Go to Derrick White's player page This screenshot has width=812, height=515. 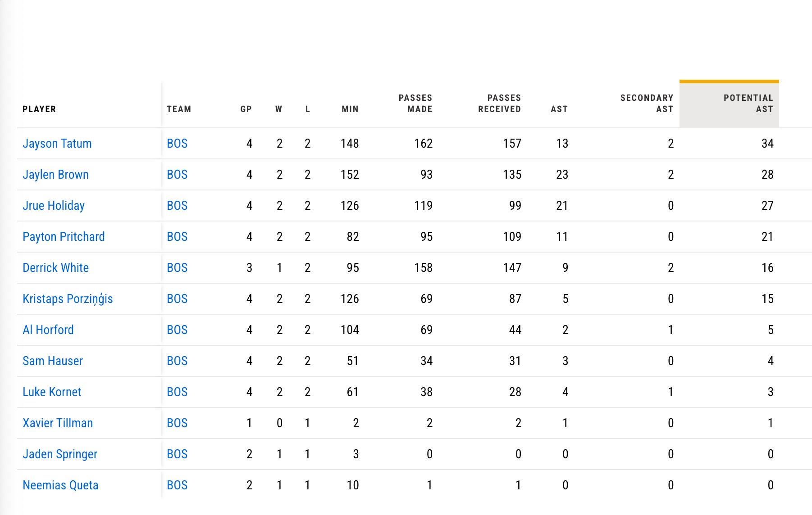tap(56, 268)
